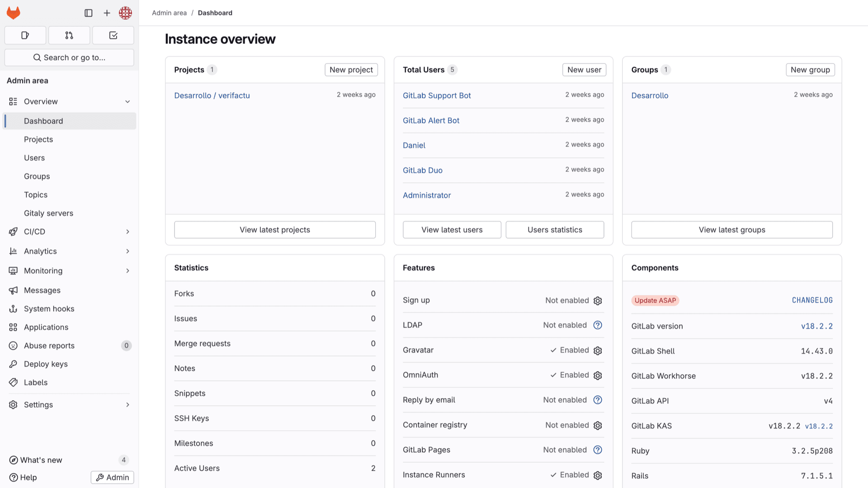
Task: Open the create new plus menu
Action: pyautogui.click(x=107, y=13)
